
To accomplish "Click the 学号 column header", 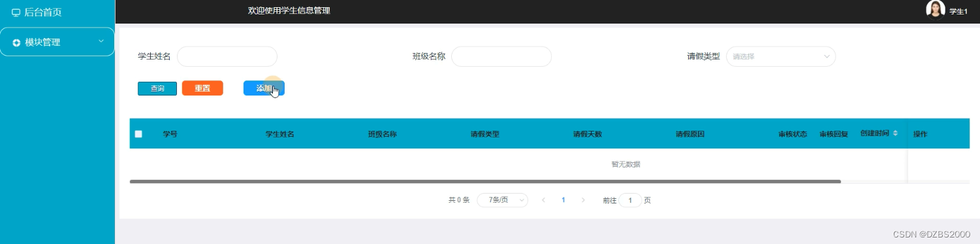I will [170, 134].
